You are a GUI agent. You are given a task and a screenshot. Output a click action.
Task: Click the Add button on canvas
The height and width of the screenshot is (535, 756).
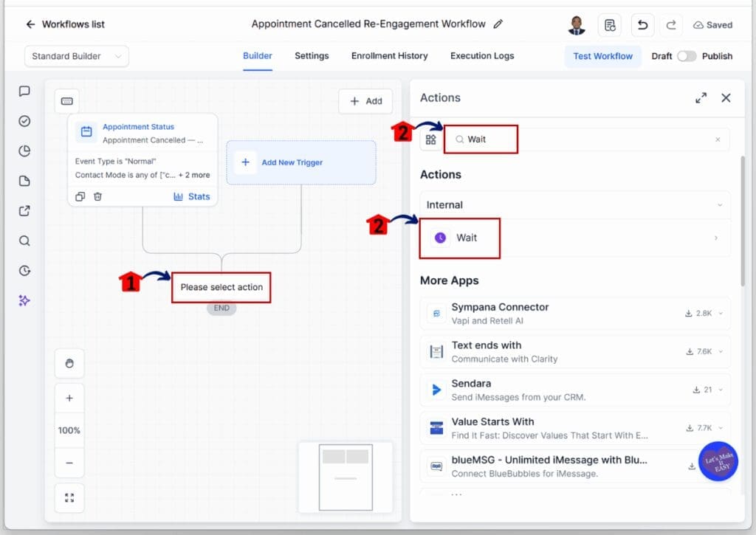click(x=366, y=101)
